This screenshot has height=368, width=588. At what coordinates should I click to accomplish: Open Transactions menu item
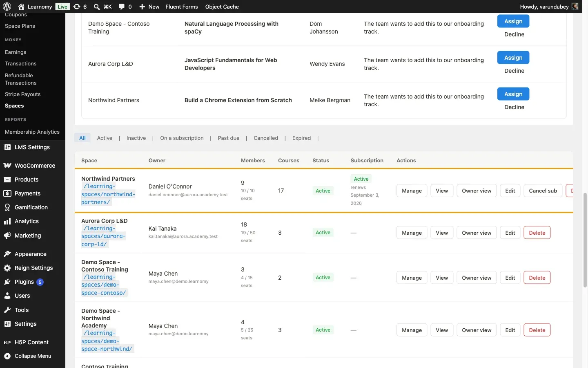point(21,63)
